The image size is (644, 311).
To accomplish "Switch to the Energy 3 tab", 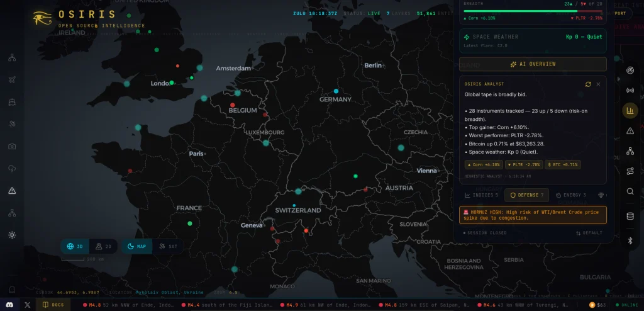I will click(x=571, y=195).
